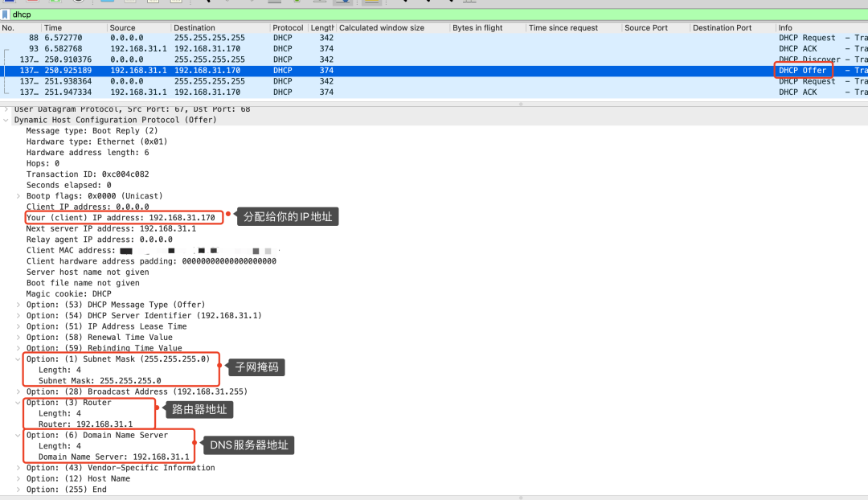Screen dimensions: 868x500
Task: Sort packets by the Source column
Action: point(139,27)
